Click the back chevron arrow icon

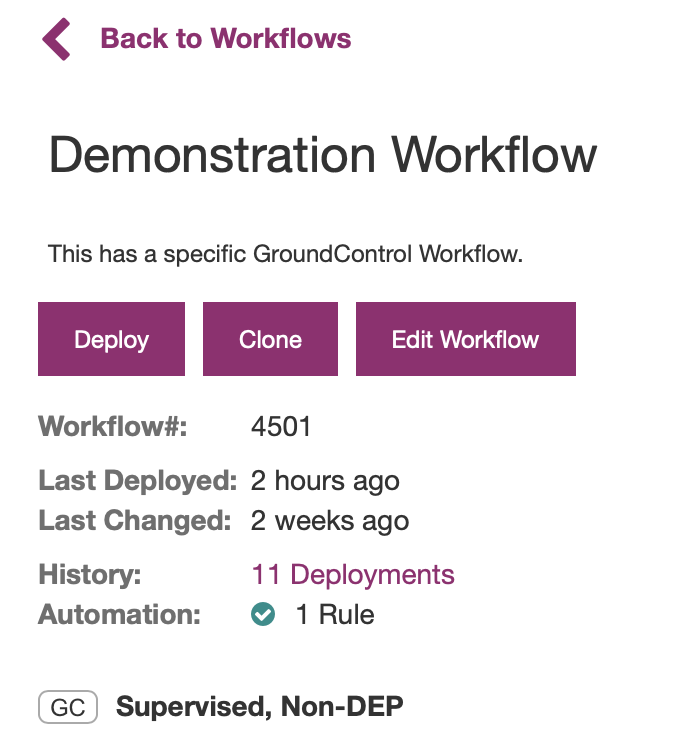point(57,39)
